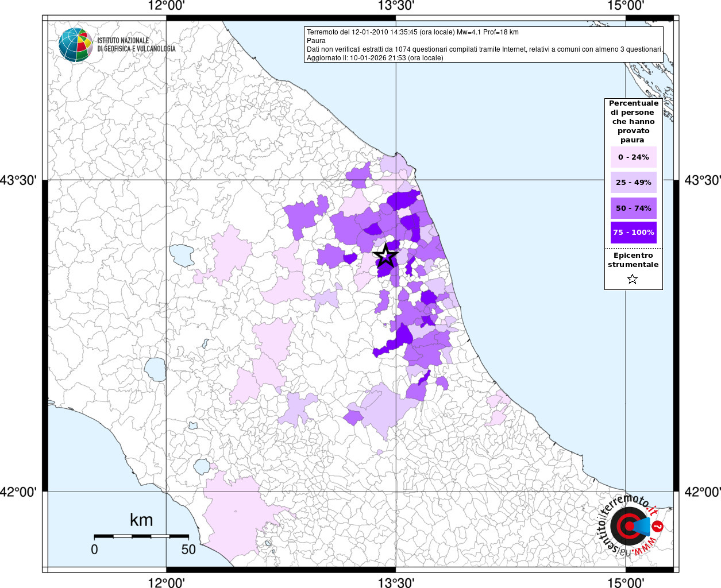Image resolution: width=721 pixels, height=588 pixels.
Task: Click the haisentitoilterremoto.it target logo
Action: (630, 526)
